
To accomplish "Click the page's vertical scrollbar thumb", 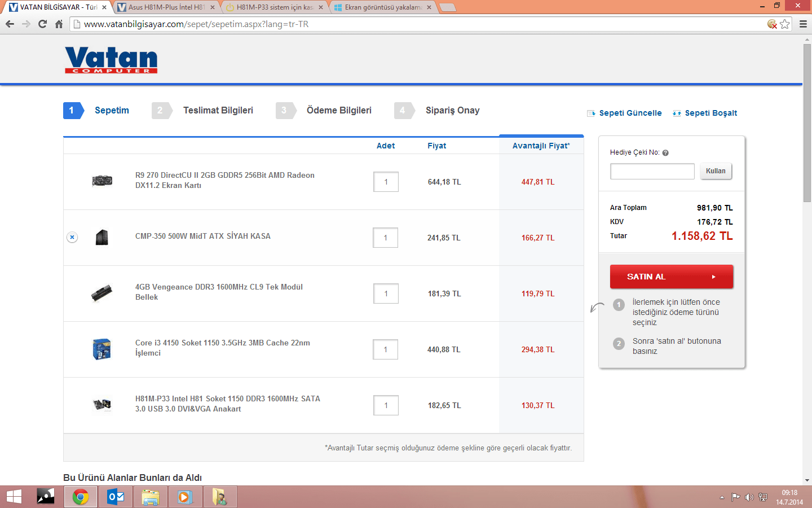I will click(x=807, y=122).
